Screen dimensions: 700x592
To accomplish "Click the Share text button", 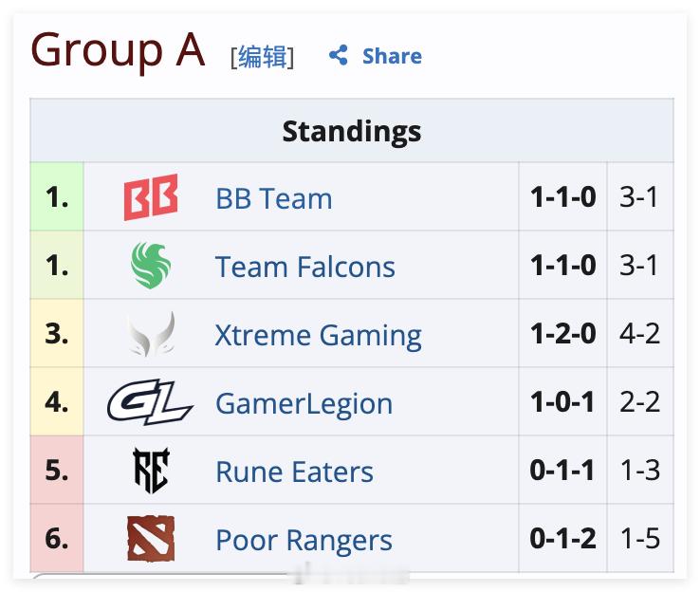I will click(x=392, y=56).
